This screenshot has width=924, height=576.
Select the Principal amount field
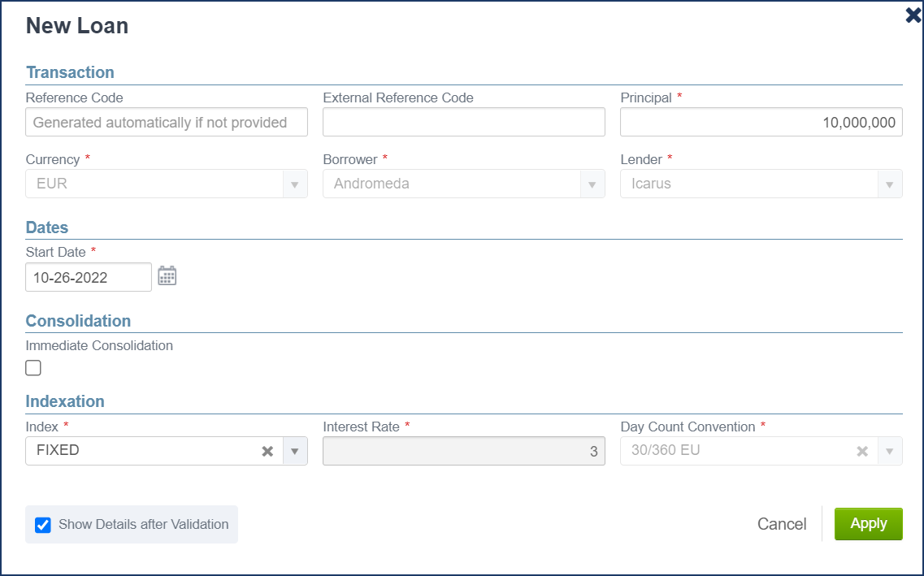click(761, 123)
